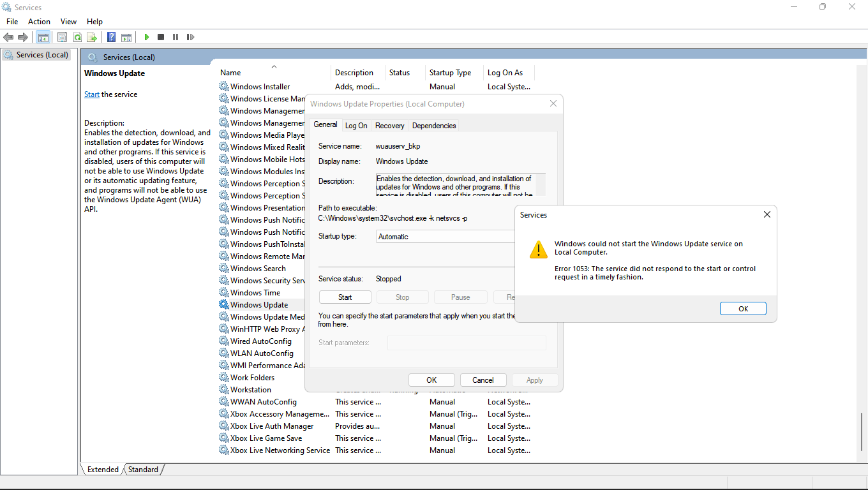Open the Action menu

[x=39, y=21]
